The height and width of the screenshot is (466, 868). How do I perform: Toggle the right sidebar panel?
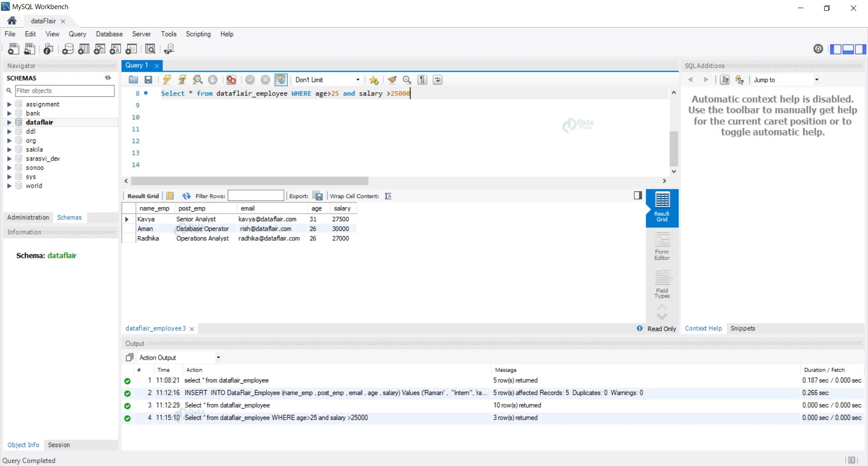(860, 49)
